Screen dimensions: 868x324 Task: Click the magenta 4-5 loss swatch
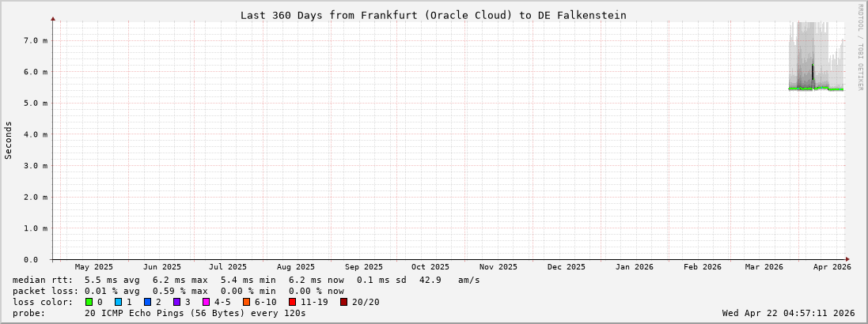(x=207, y=302)
